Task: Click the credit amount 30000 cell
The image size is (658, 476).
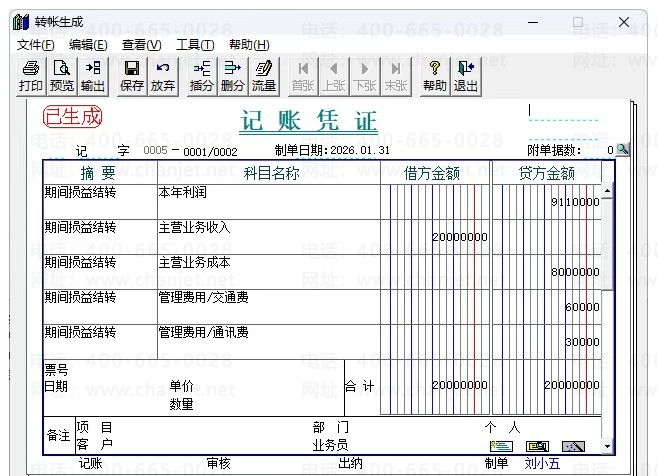Action: click(x=547, y=342)
